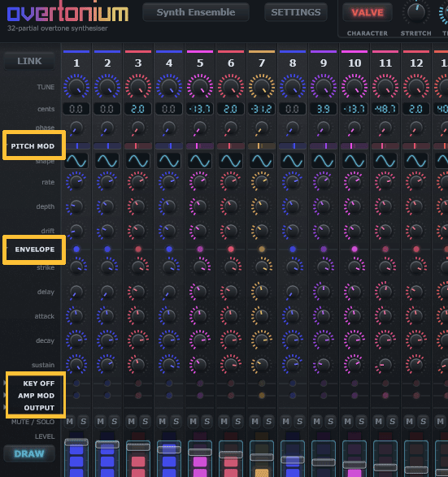Screen dimensions: 448x477
Task: Toggle the key off LED for partial 4
Action: (x=169, y=384)
